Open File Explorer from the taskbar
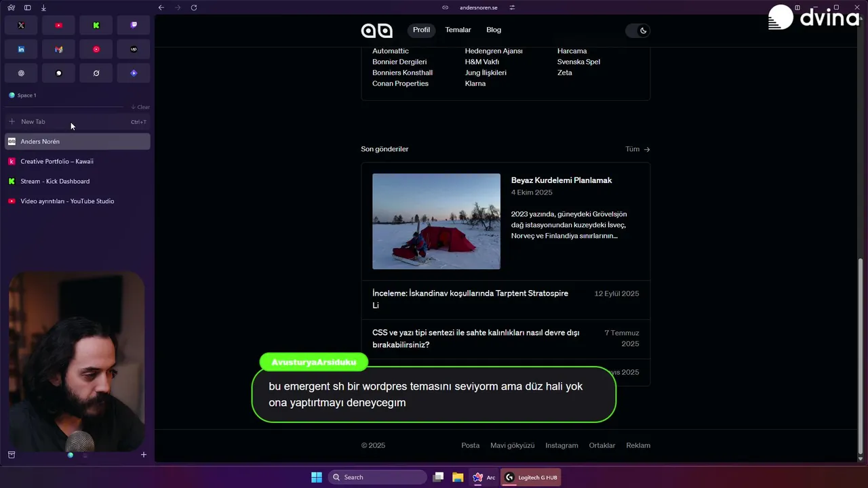Image resolution: width=868 pixels, height=488 pixels. [x=458, y=477]
